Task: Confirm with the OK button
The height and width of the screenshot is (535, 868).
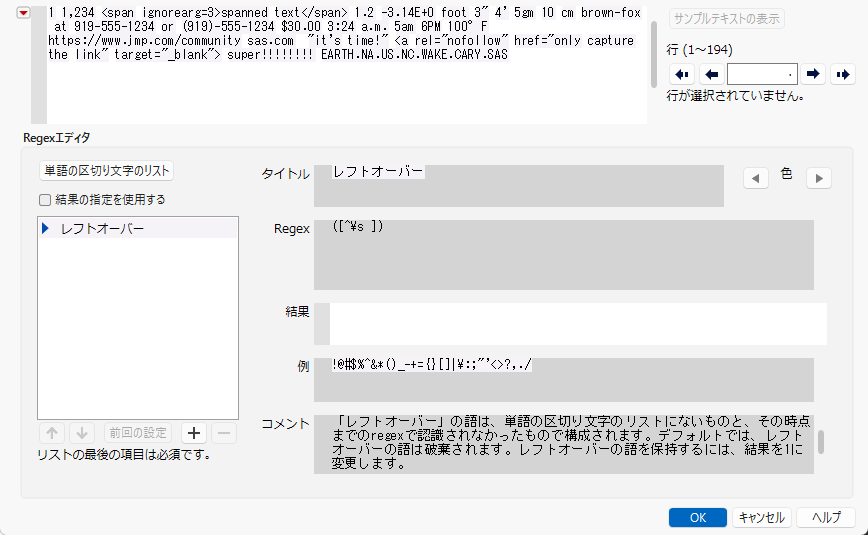Action: click(698, 517)
